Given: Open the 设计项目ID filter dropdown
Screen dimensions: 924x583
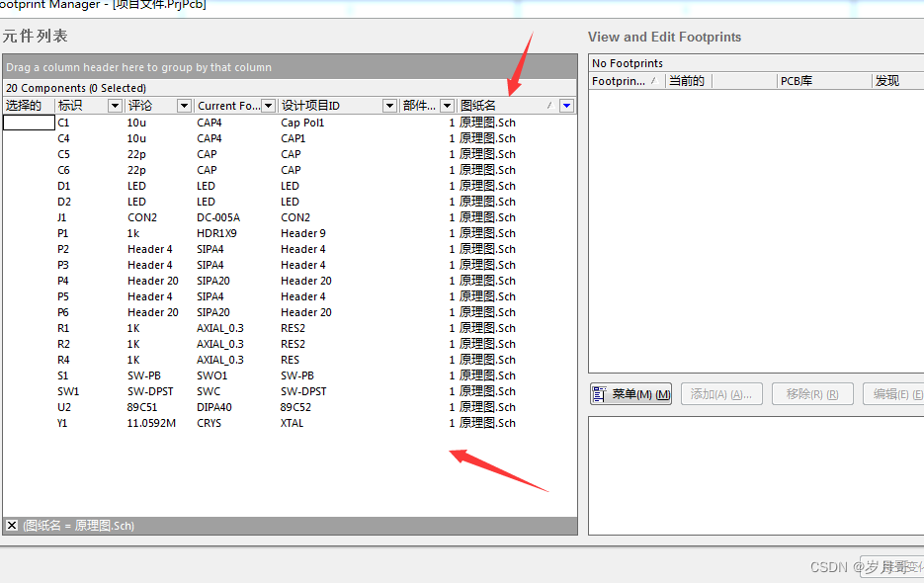Looking at the screenshot, I should coord(388,106).
